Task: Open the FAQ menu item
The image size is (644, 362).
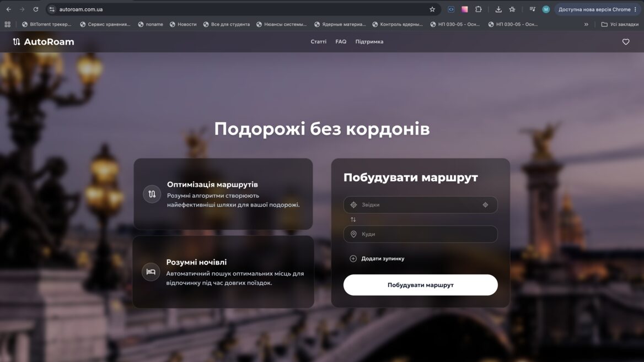Action: 341,41
